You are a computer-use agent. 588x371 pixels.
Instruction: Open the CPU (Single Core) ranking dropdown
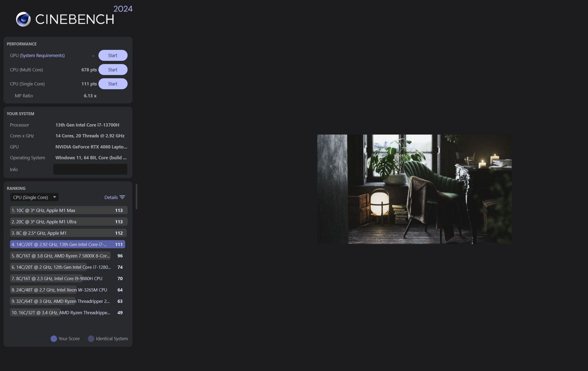point(34,197)
